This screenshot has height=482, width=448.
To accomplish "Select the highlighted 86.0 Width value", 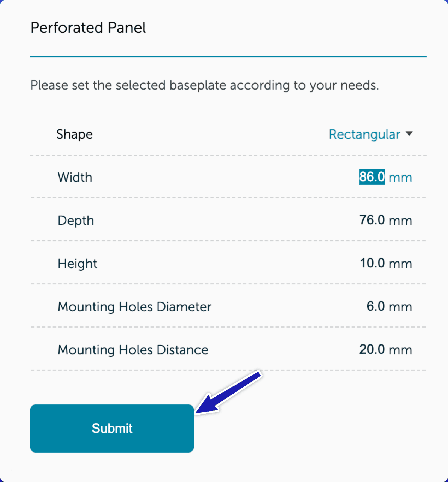I will (372, 177).
